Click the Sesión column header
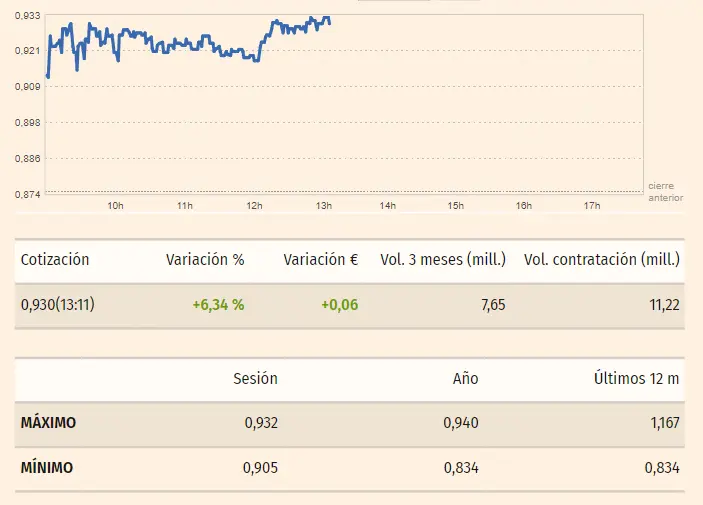 [255, 379]
